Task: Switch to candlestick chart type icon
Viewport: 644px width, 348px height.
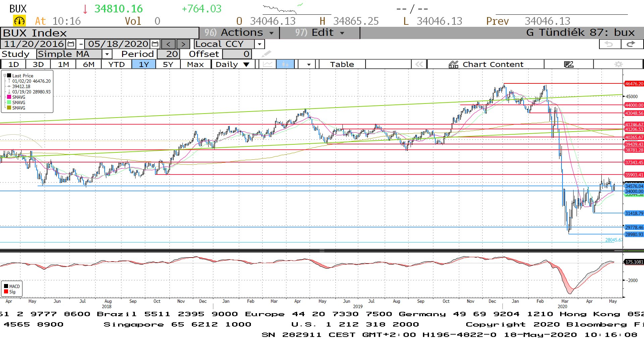Action: (285, 64)
